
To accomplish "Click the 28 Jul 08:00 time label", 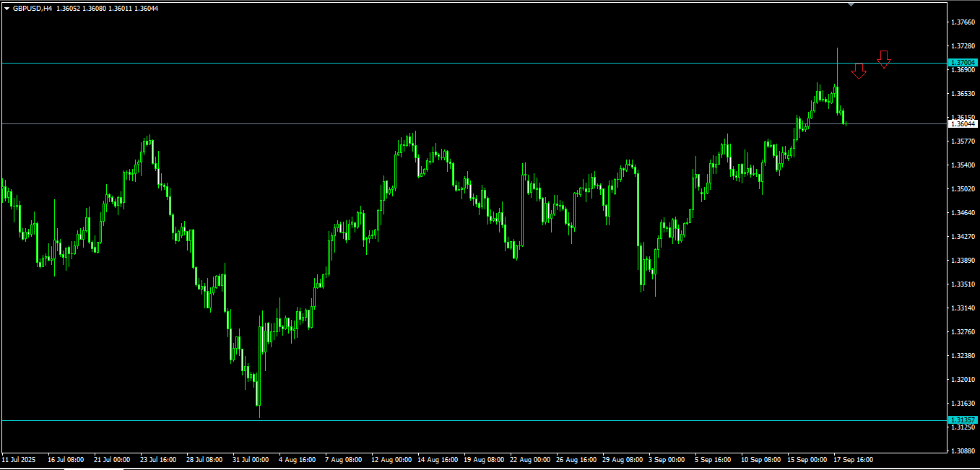I will (204, 459).
